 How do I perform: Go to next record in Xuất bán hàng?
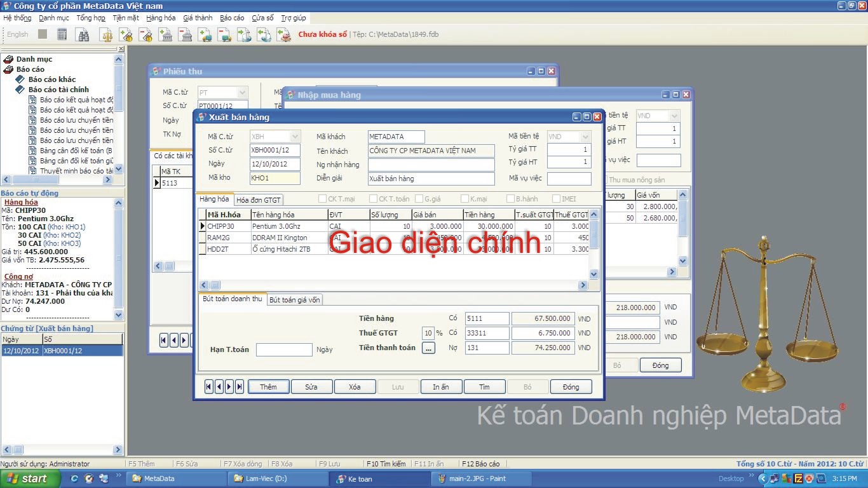point(229,387)
